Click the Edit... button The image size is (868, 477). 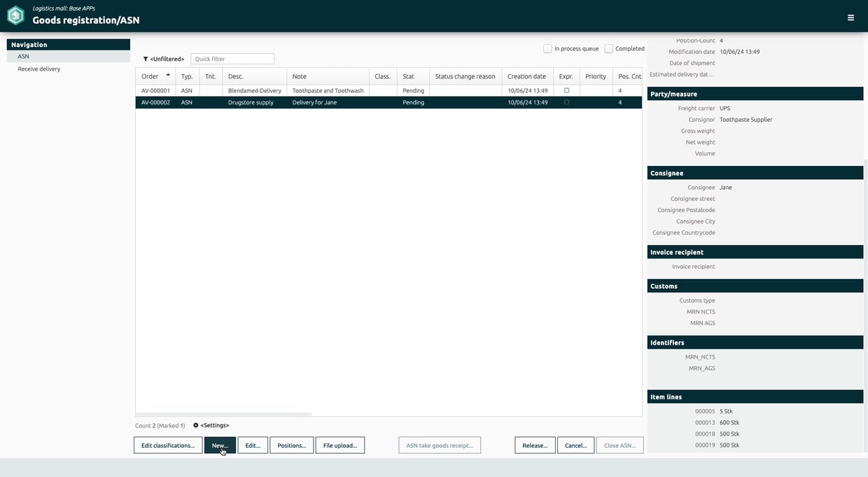[253, 445]
